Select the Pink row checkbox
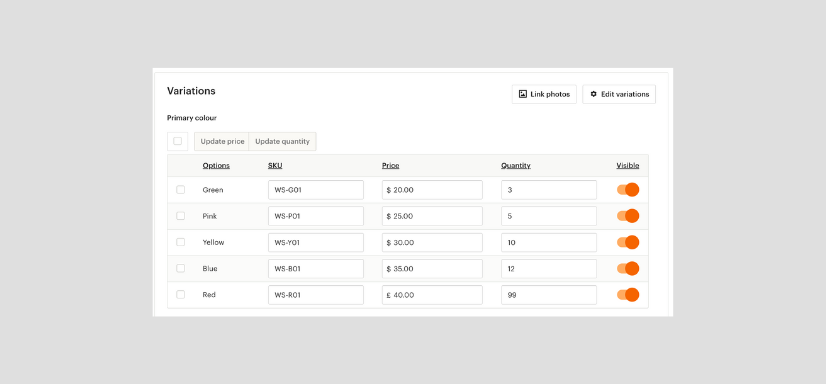 click(x=181, y=216)
